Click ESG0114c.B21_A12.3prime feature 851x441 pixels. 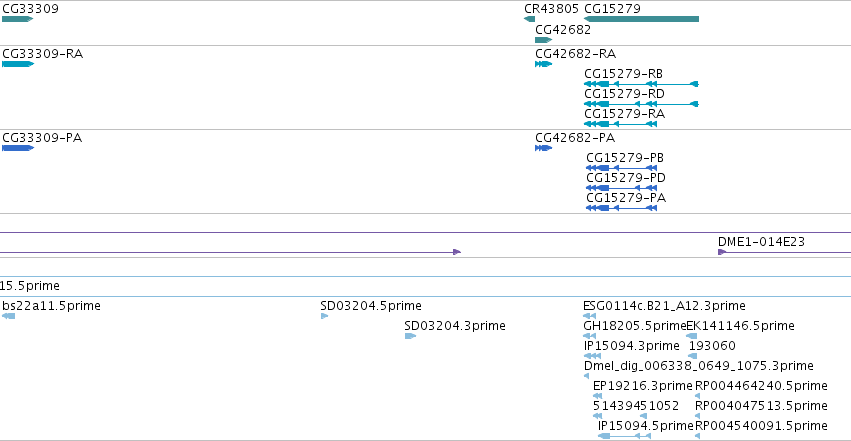point(589,316)
